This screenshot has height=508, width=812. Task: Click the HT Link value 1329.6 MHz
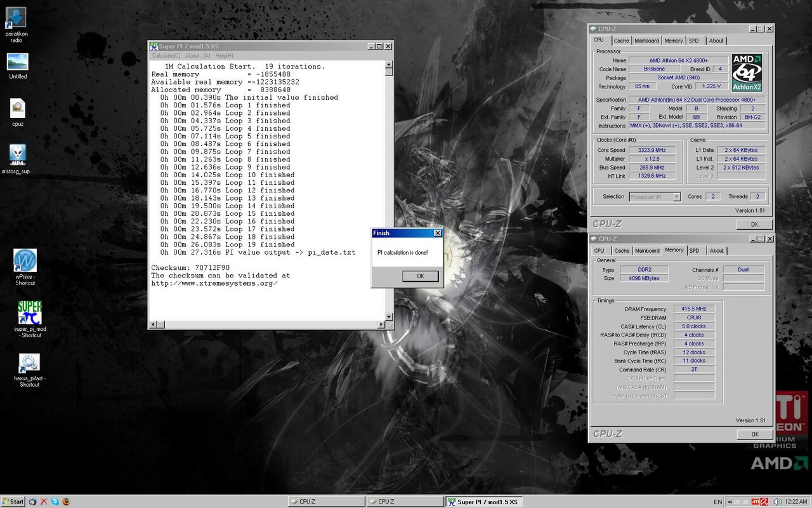coord(652,176)
